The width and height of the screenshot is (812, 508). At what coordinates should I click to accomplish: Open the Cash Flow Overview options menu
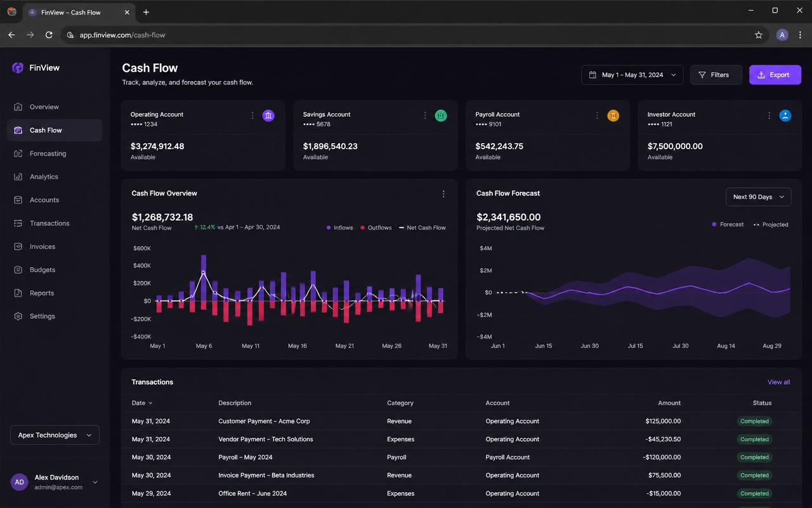click(443, 194)
